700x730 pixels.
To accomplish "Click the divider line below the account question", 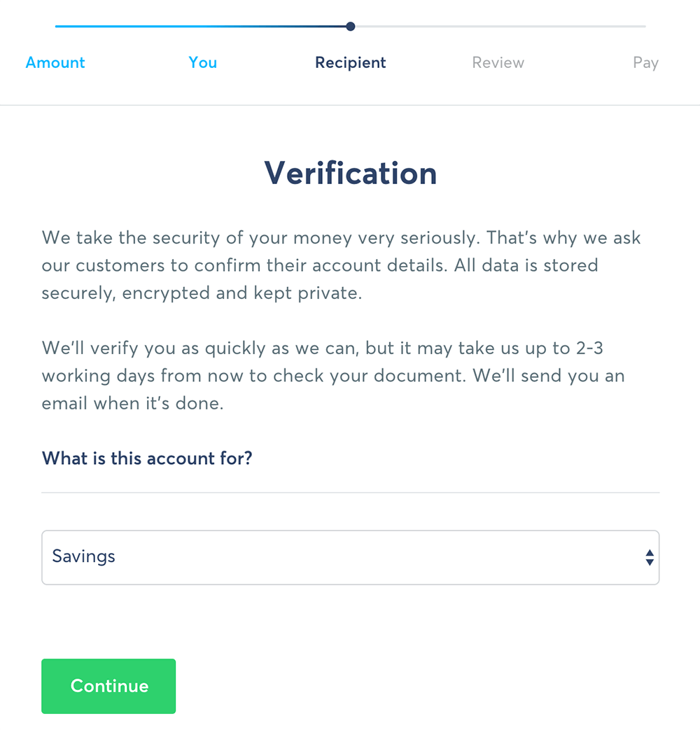I will point(350,493).
